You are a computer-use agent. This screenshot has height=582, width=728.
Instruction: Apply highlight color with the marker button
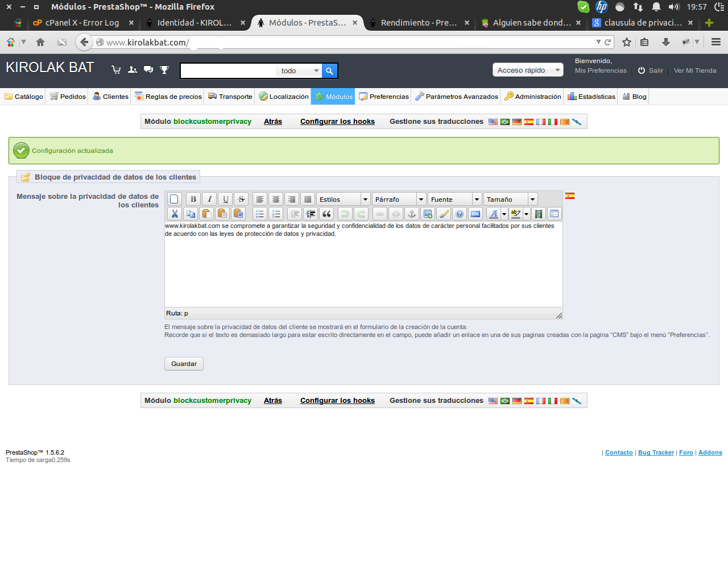pyautogui.click(x=516, y=214)
